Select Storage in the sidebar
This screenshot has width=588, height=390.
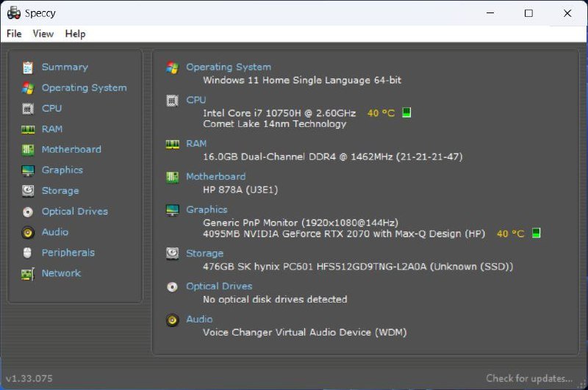60,191
